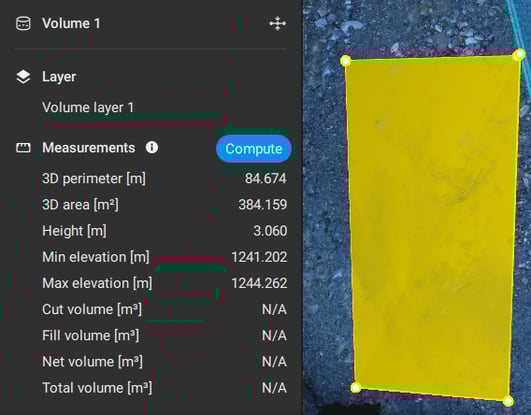Click the 3D perimeter [m] label
The width and height of the screenshot is (531, 415).
point(94,179)
